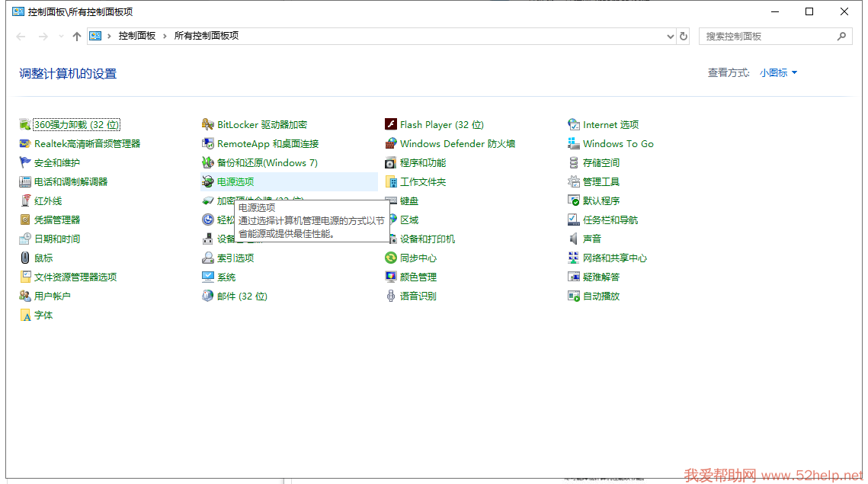Click the BitLocker 驱动器加密 icon
Screen dimensions: 868x484
tap(207, 125)
